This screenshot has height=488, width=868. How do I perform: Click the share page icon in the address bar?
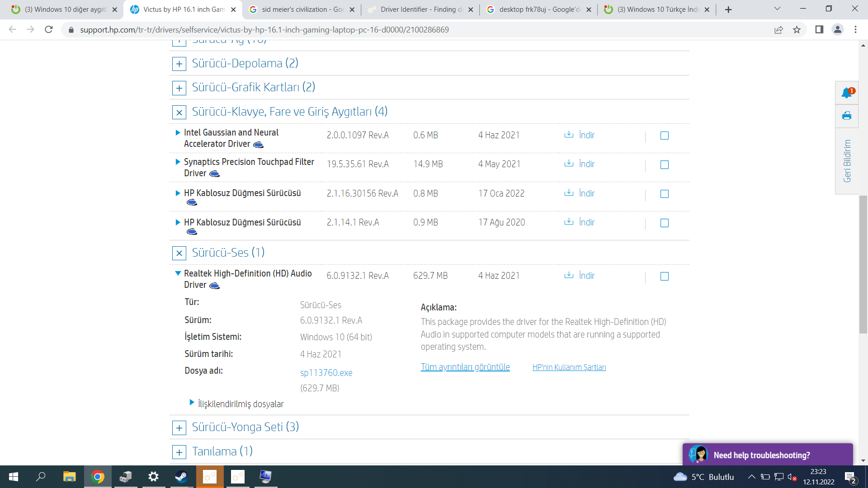point(778,30)
